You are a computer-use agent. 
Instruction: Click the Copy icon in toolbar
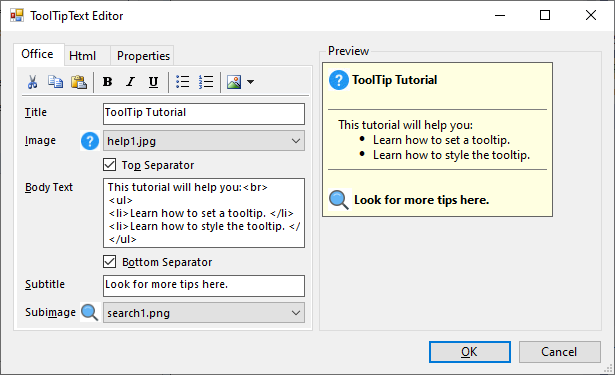click(x=55, y=82)
